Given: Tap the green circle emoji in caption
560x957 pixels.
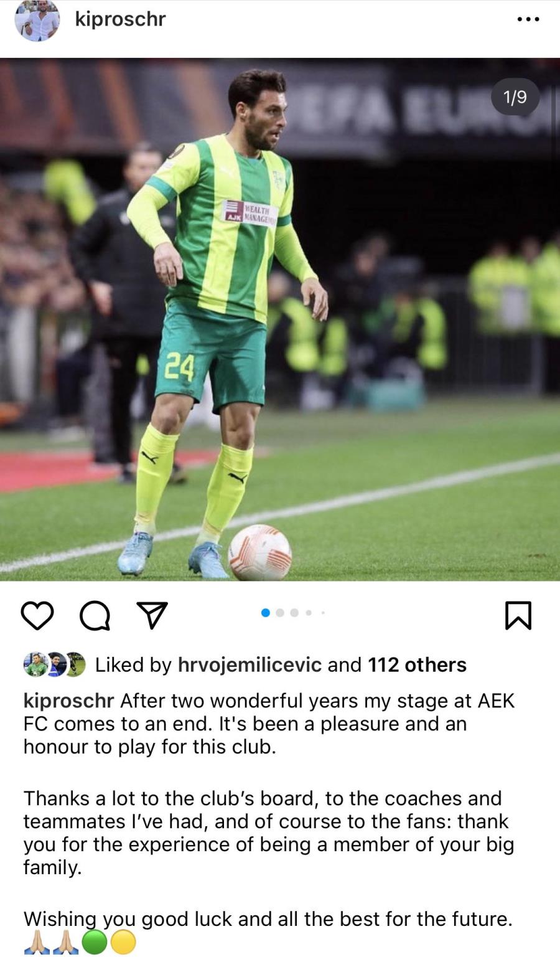Looking at the screenshot, I should click(94, 942).
